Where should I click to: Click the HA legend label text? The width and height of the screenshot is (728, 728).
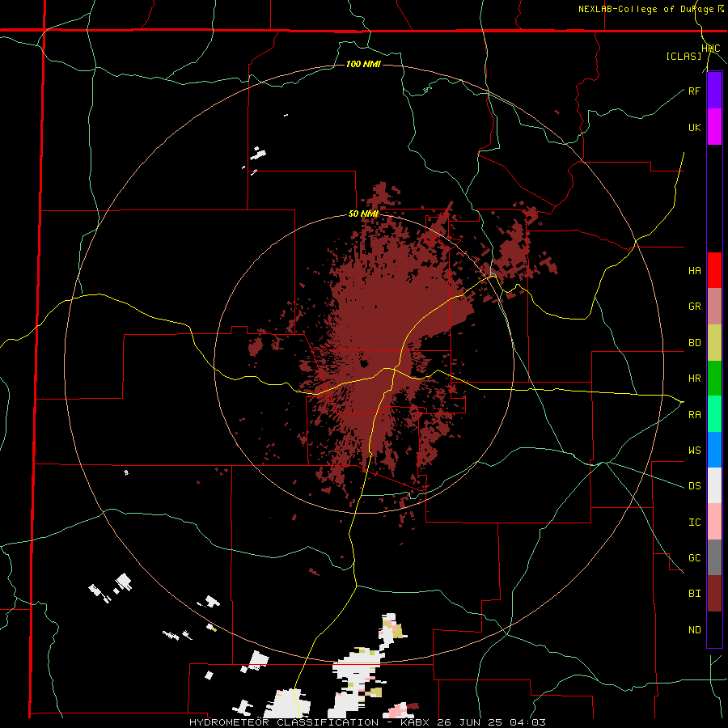(694, 271)
